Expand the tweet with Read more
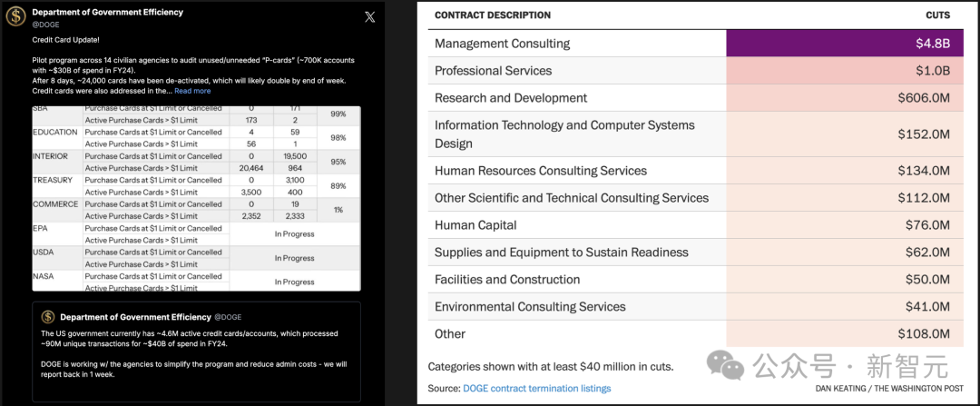980x406 pixels. [192, 91]
